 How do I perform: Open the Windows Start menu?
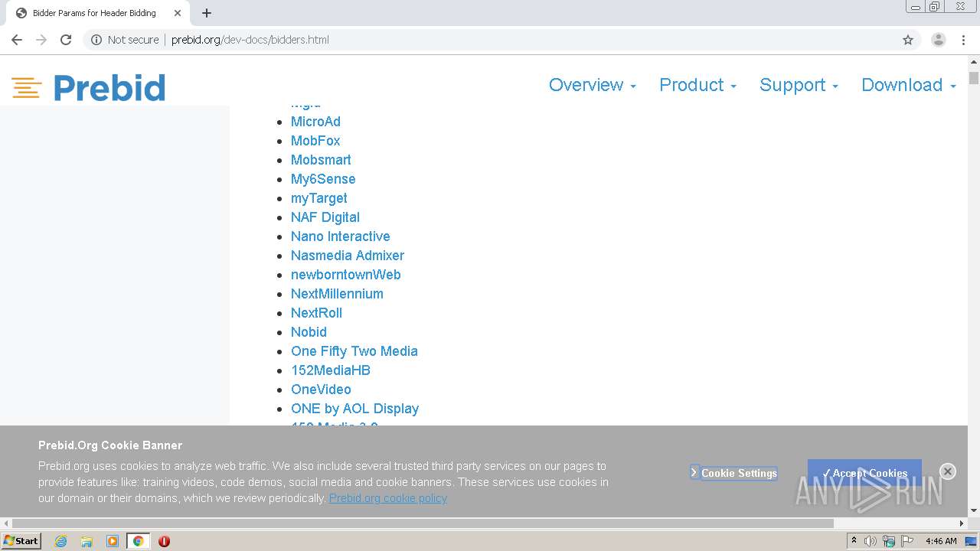click(21, 541)
